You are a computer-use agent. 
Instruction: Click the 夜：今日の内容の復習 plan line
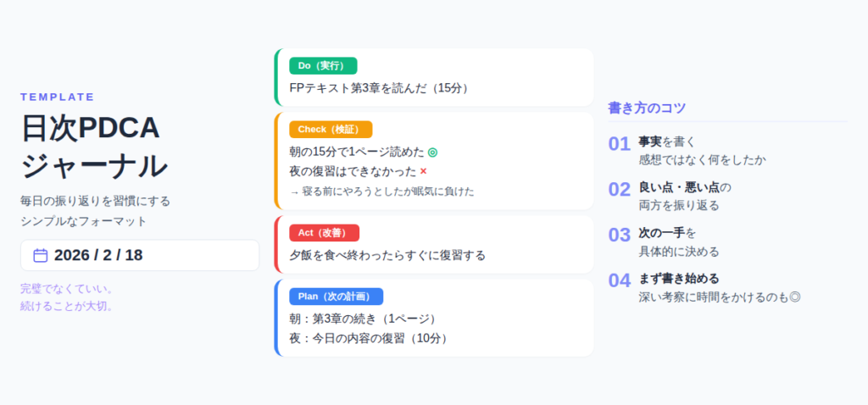(369, 338)
